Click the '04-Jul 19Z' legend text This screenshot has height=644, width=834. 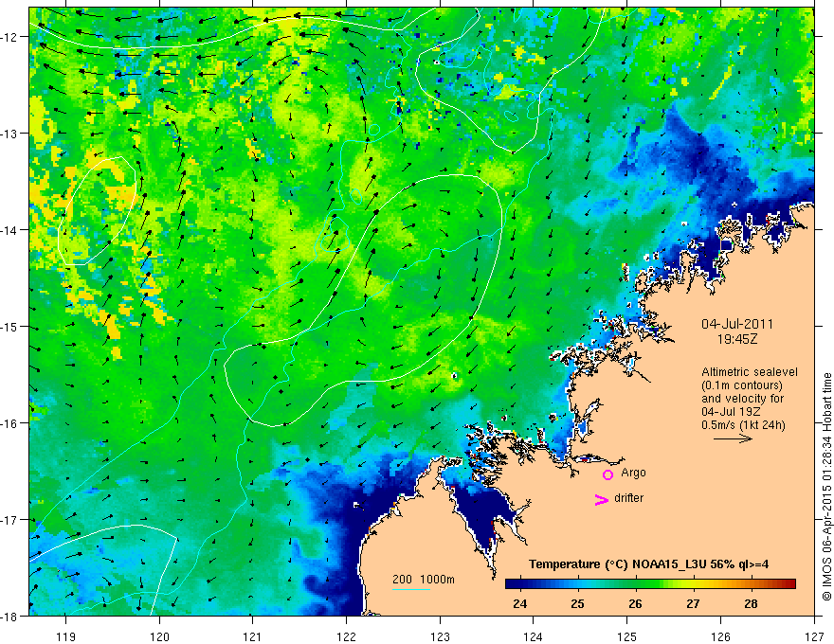coord(731,412)
